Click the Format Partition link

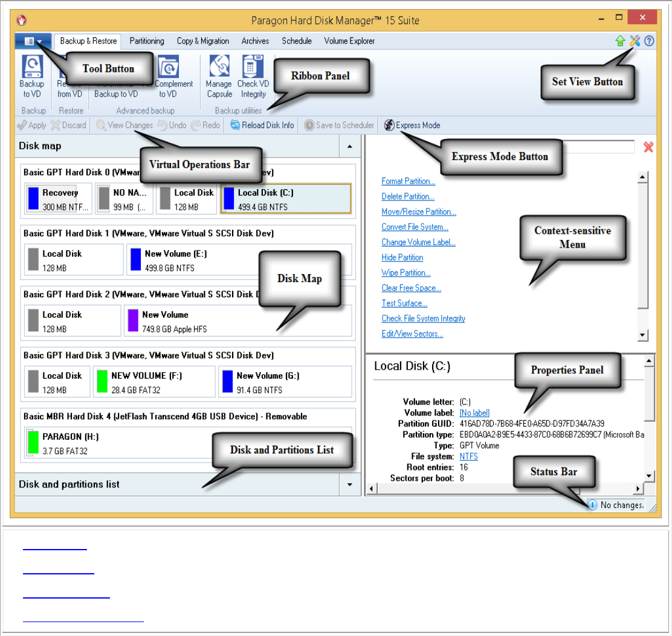[408, 181]
